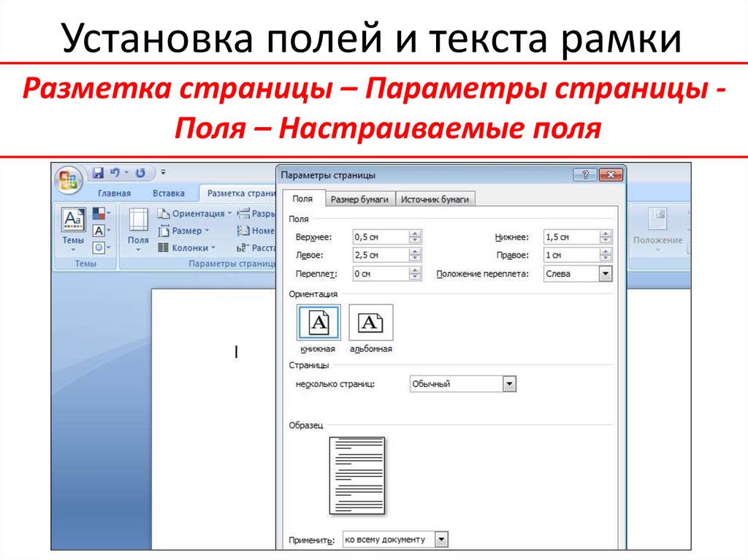This screenshot has width=748, height=560.
Task: Adjust the Нижнее margin spinner arrows
Action: 606,237
